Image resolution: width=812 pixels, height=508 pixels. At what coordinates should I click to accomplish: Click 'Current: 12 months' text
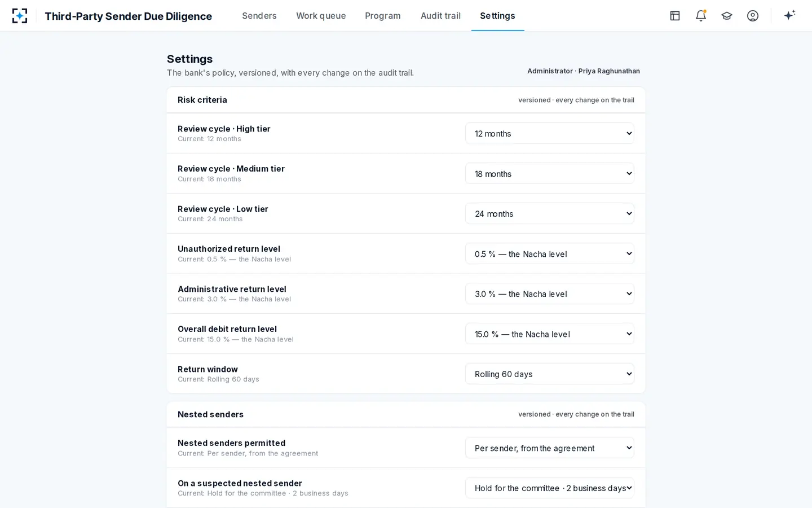coord(209,139)
